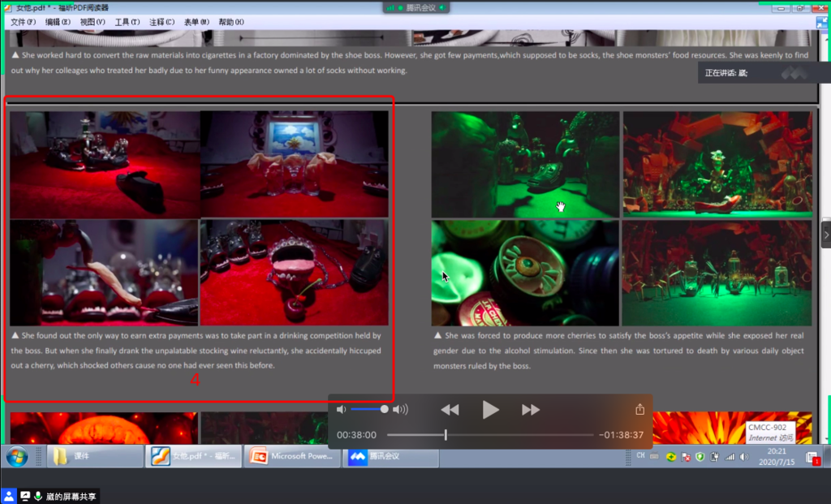This screenshot has height=504, width=831.
Task: Click the spider-legged jar monsters image
Action: coord(717,273)
